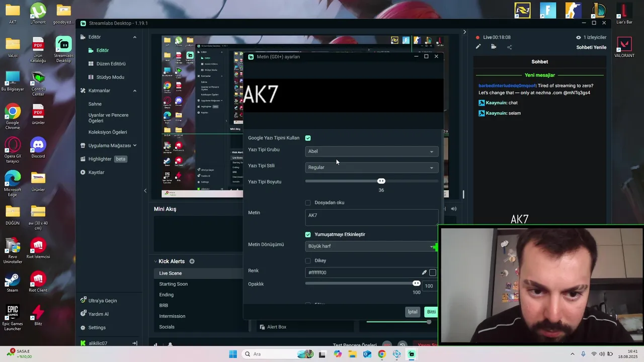Click Ultra'ya Geçin upgrade item

click(x=102, y=301)
